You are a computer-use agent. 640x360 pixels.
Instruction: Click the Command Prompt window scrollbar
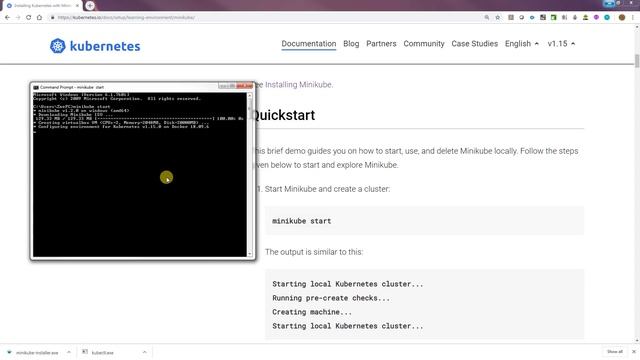(249, 175)
